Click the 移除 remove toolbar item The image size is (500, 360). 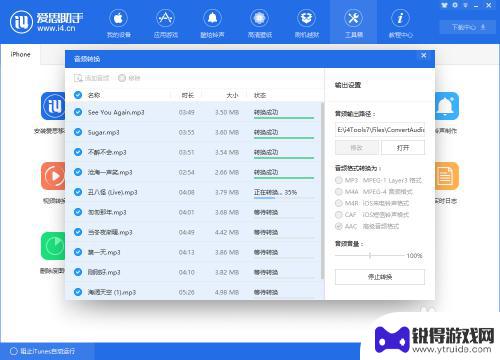click(x=129, y=78)
